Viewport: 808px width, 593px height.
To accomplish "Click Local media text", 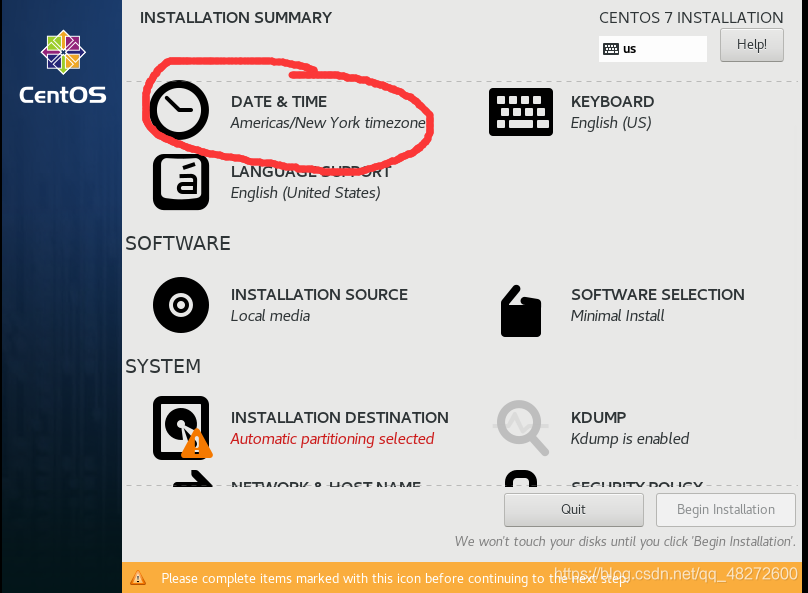I will point(270,316).
